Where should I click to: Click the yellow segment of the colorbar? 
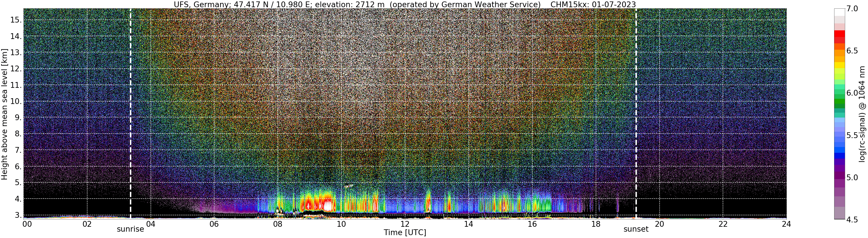(840, 65)
